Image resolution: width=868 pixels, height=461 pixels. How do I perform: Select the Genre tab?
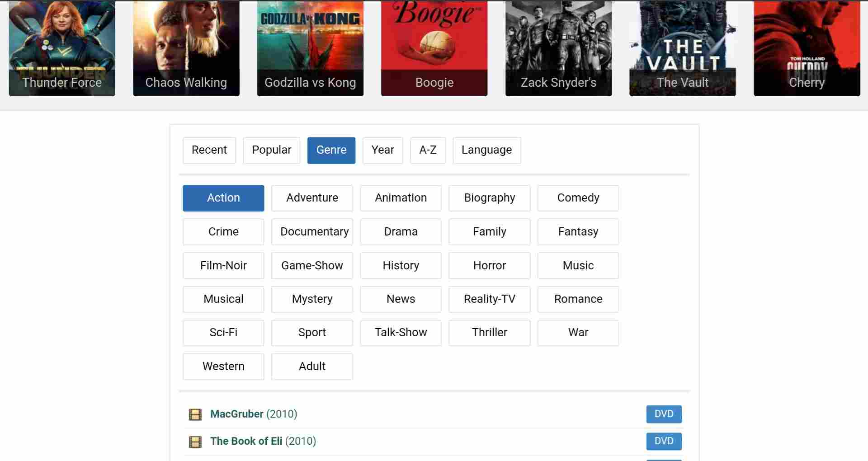[331, 151]
